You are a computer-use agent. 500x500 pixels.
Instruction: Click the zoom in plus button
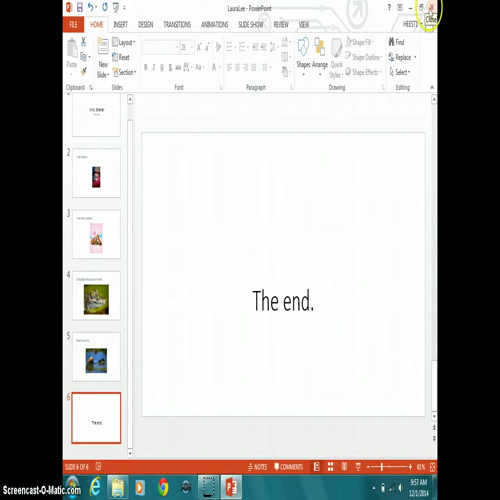coord(410,467)
